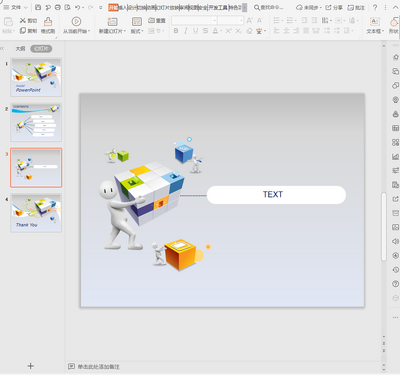
Task: Click the table icon in right sidebar
Action: tap(395, 128)
